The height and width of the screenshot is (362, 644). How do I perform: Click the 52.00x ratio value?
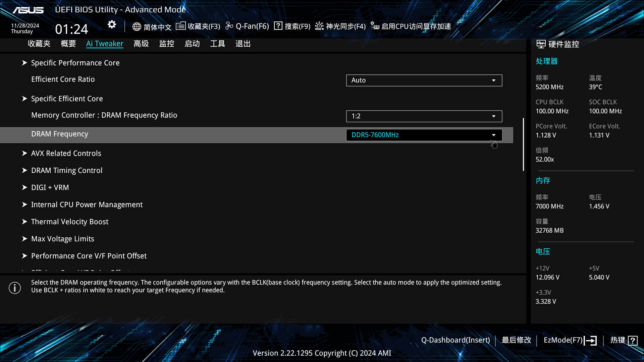pyautogui.click(x=545, y=160)
